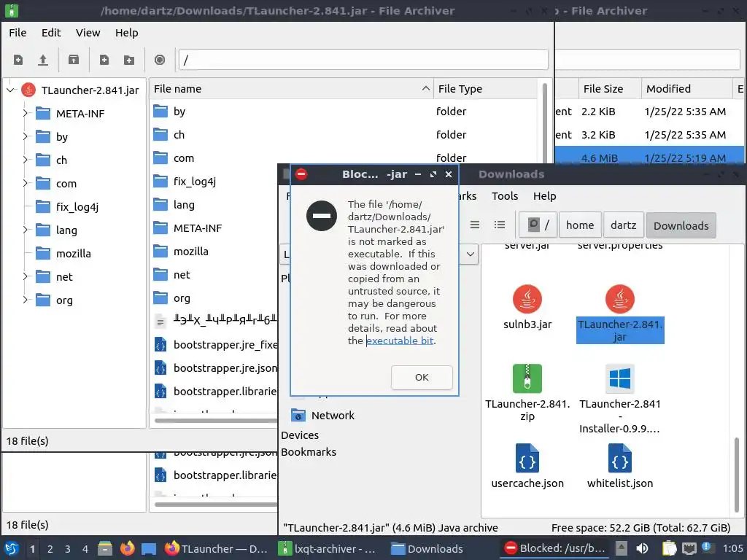Open the File menu in File Archiver
Viewport: 747px width, 560px height.
click(18, 33)
